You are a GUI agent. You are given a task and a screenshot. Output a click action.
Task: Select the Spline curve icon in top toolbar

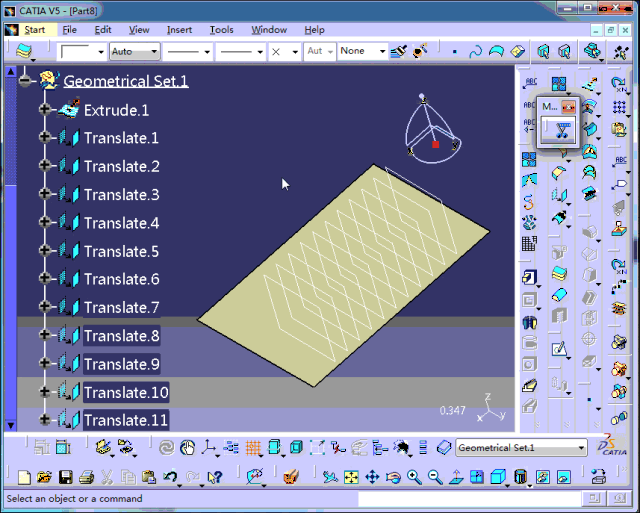point(475,51)
